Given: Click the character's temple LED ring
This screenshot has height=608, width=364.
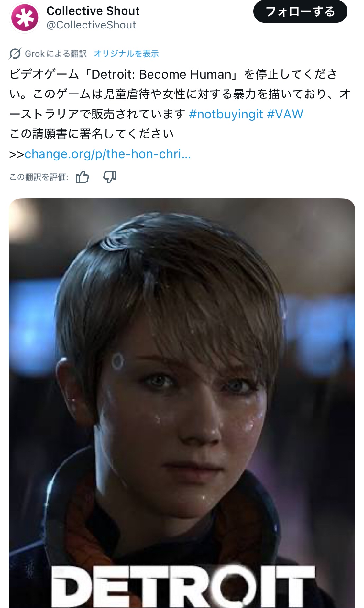Looking at the screenshot, I should (117, 361).
